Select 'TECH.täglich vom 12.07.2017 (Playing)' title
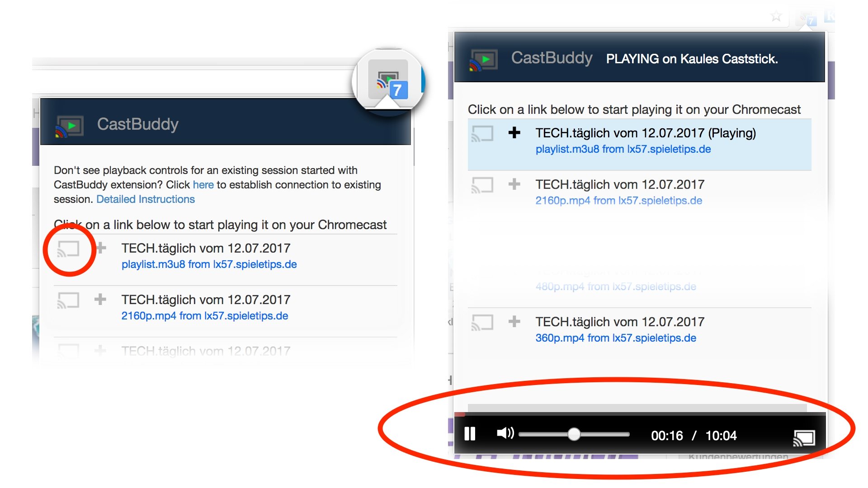Screen dimensions: 868x488 646,133
